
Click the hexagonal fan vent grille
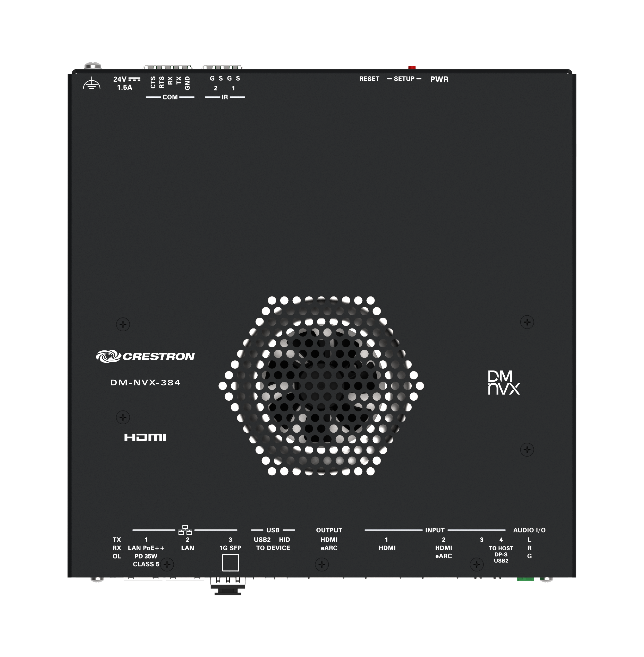pyautogui.click(x=321, y=386)
